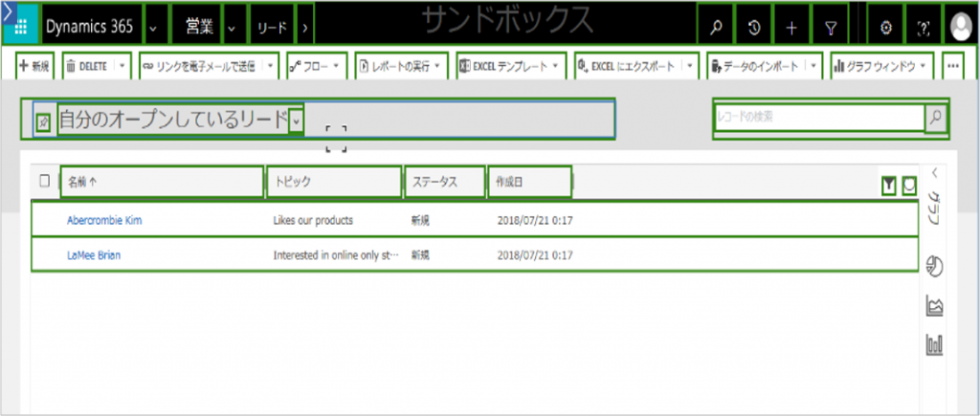The image size is (980, 416).
Task: Click the global search magnifier icon
Action: (x=715, y=28)
